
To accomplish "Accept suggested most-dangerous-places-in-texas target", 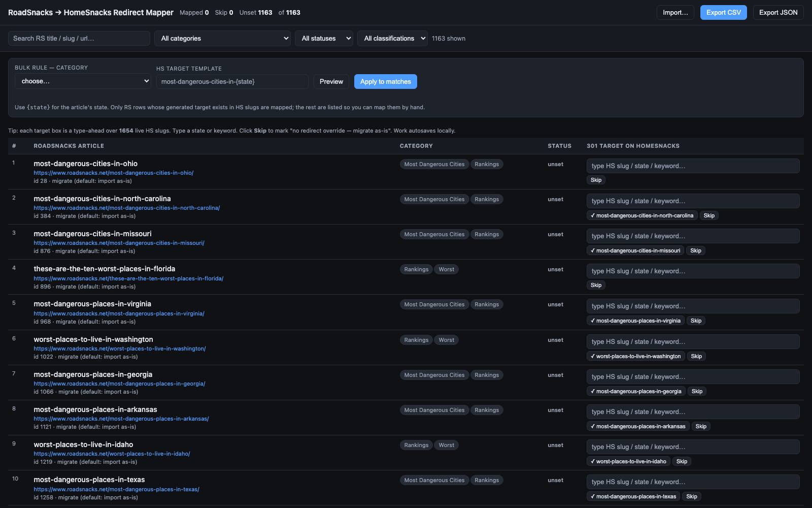I will (x=633, y=497).
